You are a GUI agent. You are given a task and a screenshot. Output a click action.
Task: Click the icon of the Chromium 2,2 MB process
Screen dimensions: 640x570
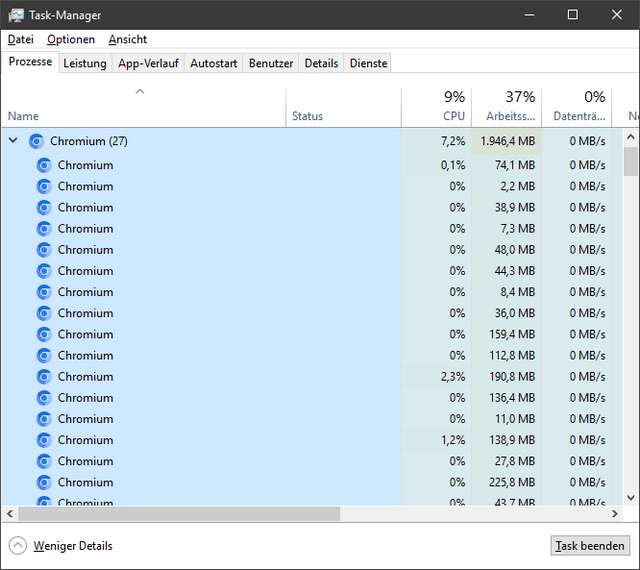[x=44, y=187]
